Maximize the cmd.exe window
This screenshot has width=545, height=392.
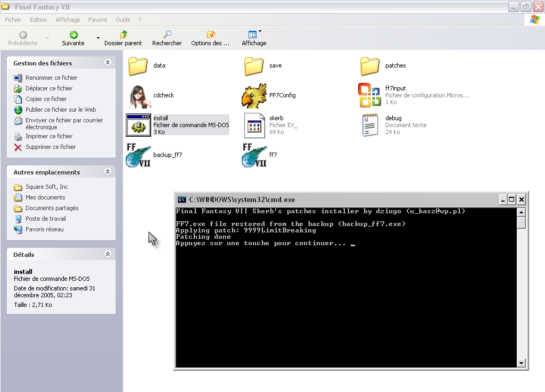[511, 199]
